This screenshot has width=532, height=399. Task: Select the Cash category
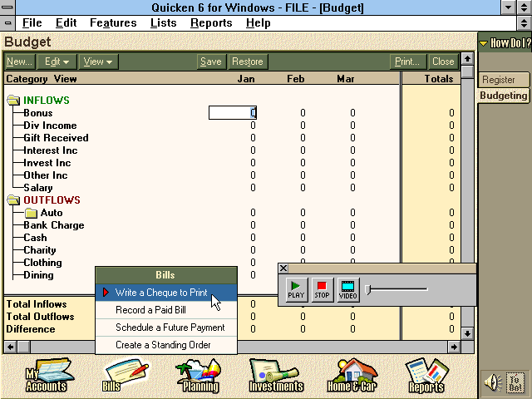coord(35,238)
